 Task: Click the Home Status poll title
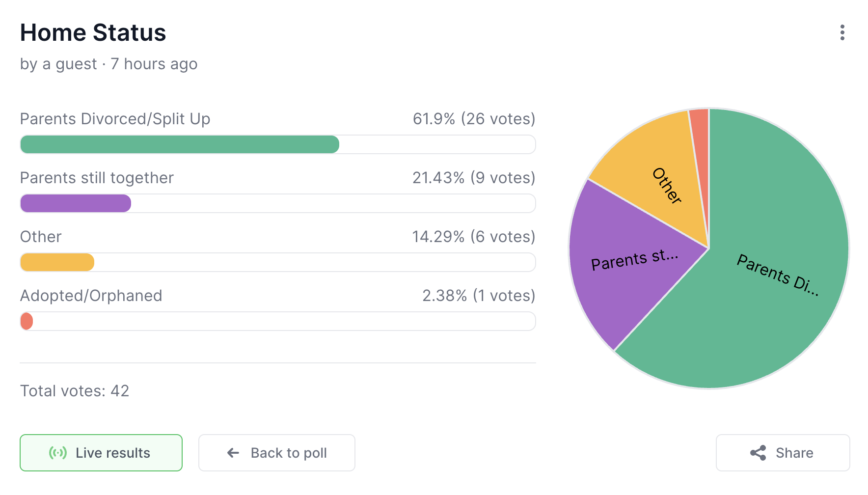(93, 33)
